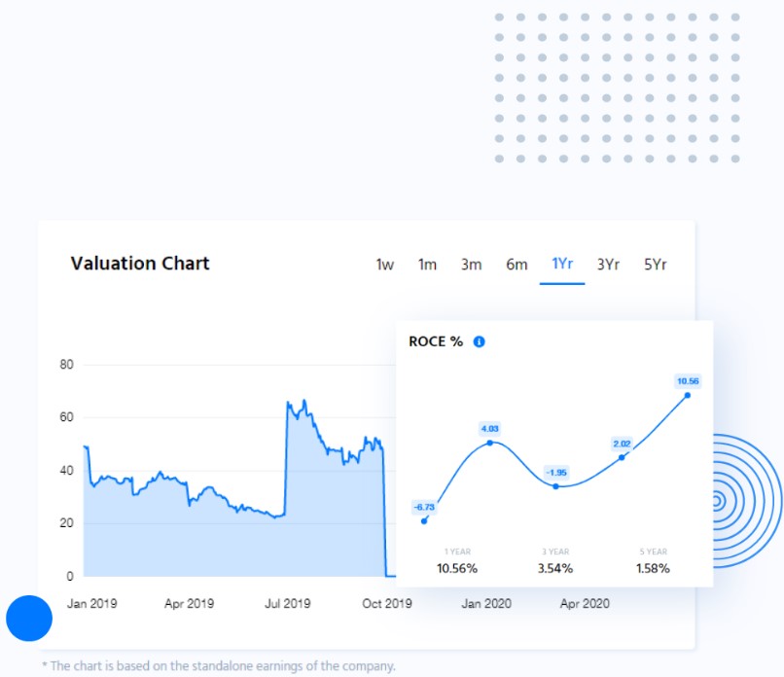Select the 1w time range tab
The image size is (784, 677).
pyautogui.click(x=385, y=265)
